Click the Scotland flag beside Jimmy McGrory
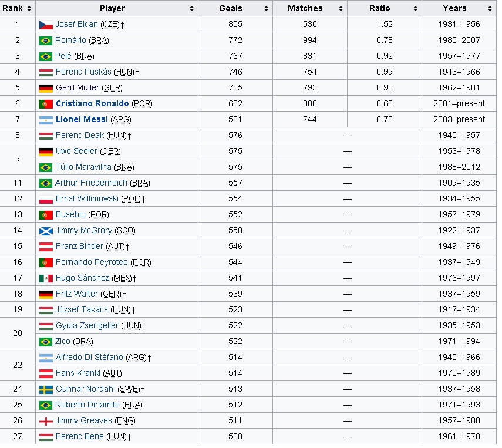 (x=46, y=231)
